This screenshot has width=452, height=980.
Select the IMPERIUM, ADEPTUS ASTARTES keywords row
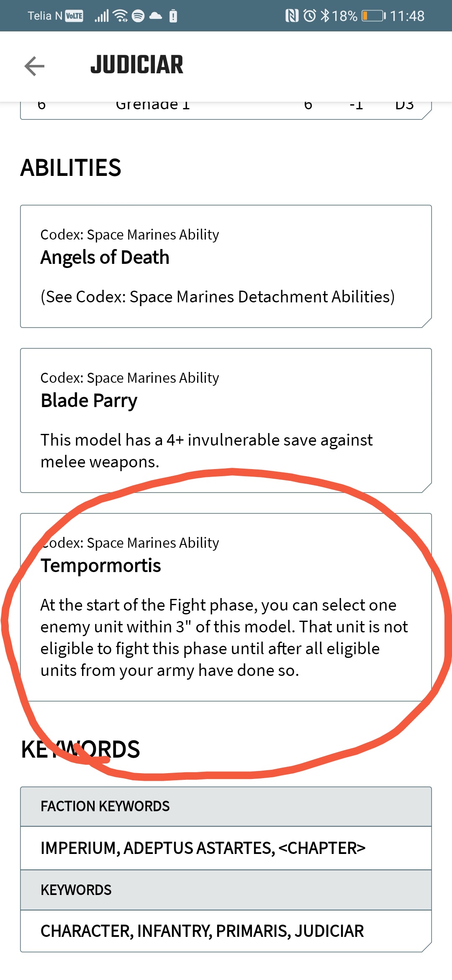point(226,848)
